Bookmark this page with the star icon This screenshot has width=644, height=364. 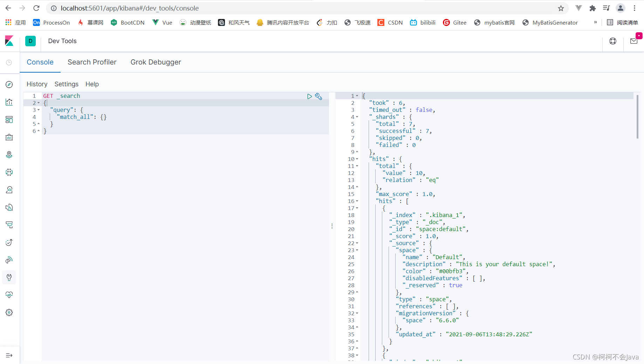(x=561, y=8)
